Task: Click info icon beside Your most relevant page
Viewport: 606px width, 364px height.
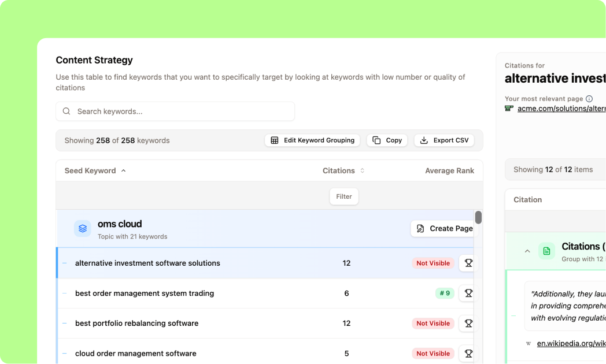Action: (589, 98)
